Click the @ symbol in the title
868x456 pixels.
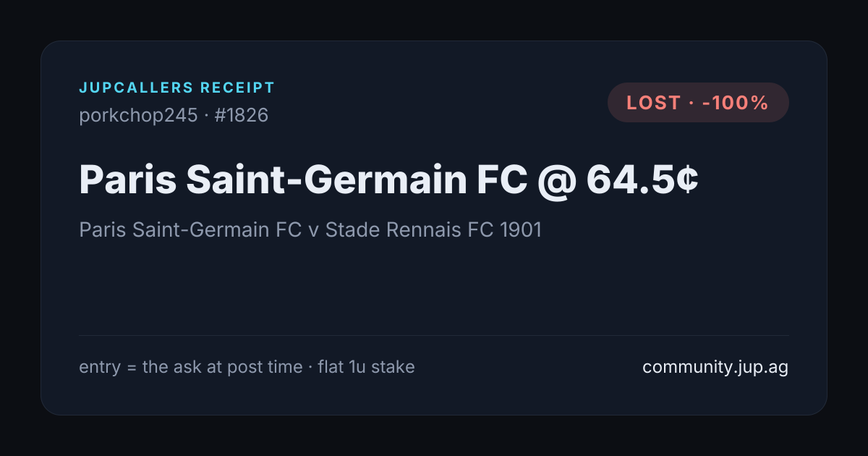pos(556,180)
